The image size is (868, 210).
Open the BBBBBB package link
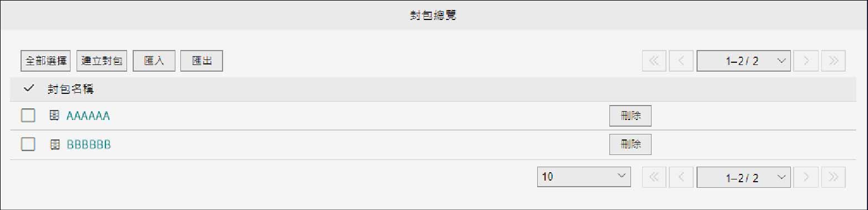click(89, 144)
